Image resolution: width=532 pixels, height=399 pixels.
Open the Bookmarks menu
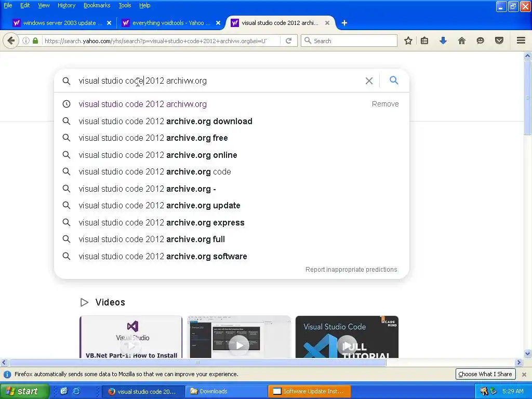click(x=97, y=5)
